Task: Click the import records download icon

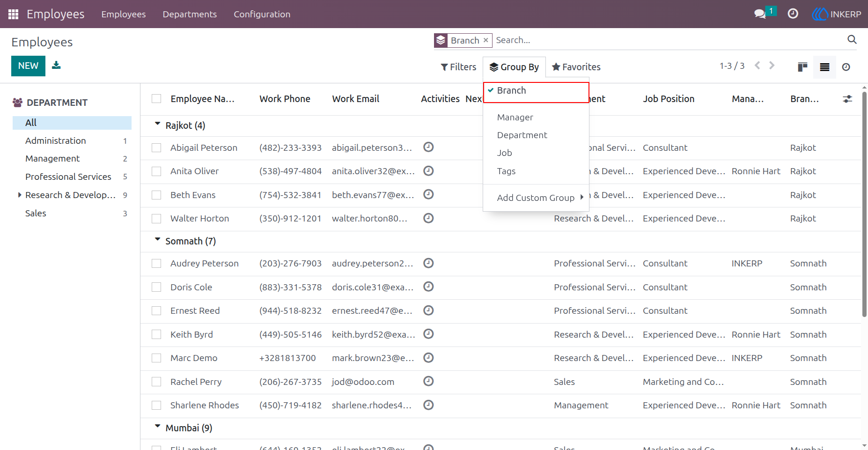Action: point(56,65)
